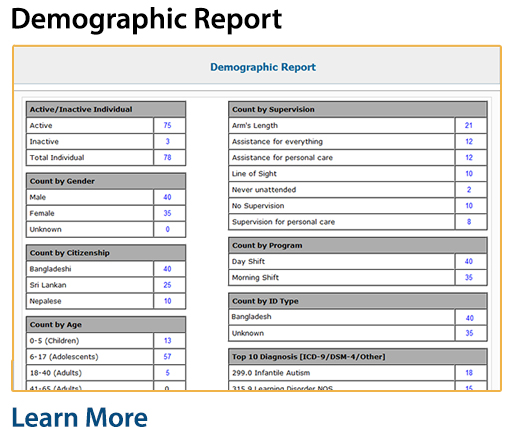Image resolution: width=525 pixels, height=429 pixels.
Task: Click 18-40 (Adults) count 5
Action: pyautogui.click(x=167, y=372)
